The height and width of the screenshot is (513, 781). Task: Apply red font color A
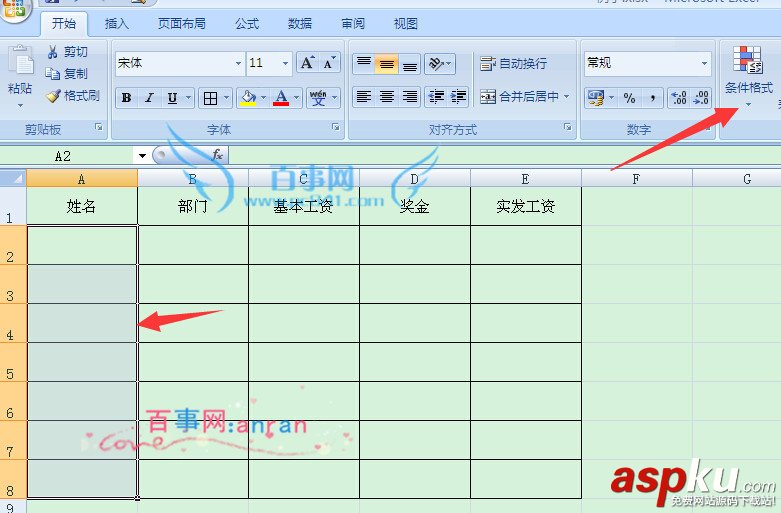click(281, 98)
